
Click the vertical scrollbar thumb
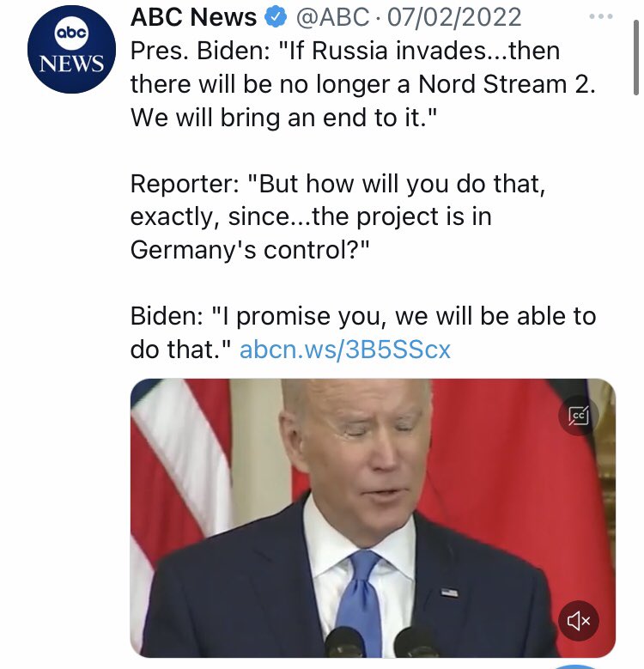[636, 58]
